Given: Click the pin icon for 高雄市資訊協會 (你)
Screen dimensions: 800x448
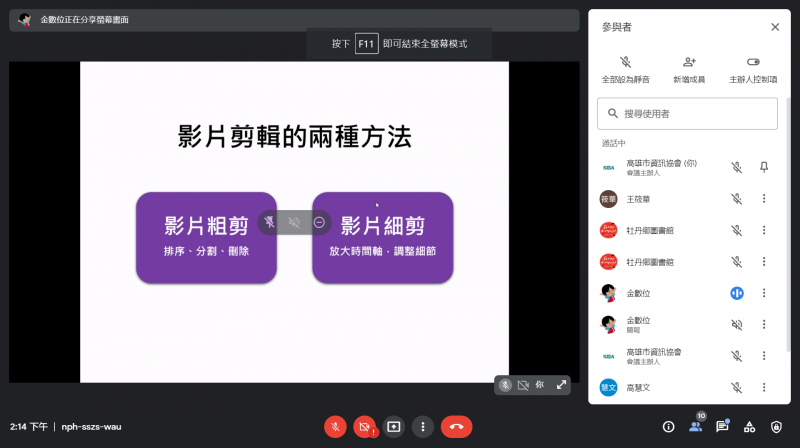Looking at the screenshot, I should click(764, 167).
